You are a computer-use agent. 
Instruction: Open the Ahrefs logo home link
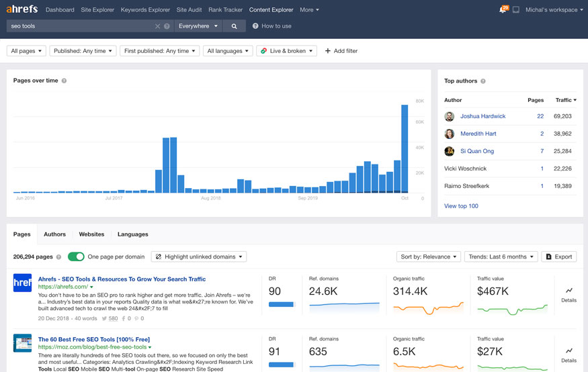pos(22,9)
